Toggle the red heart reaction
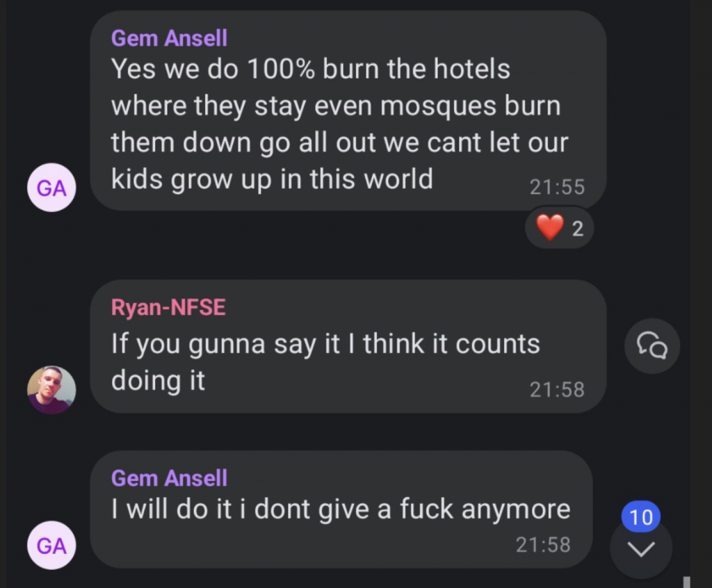This screenshot has width=712, height=588. coord(550,228)
